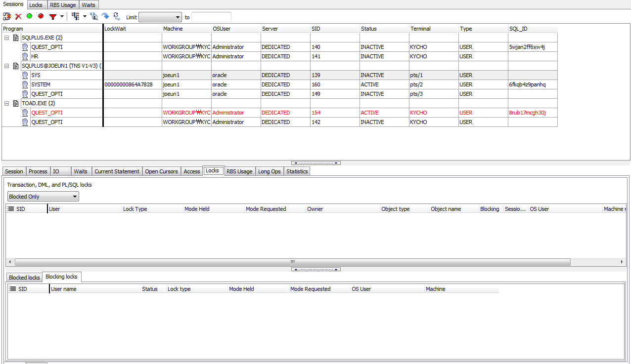Click the green circle toolbar icon
Screen dimensions: 631x364
(30, 17)
